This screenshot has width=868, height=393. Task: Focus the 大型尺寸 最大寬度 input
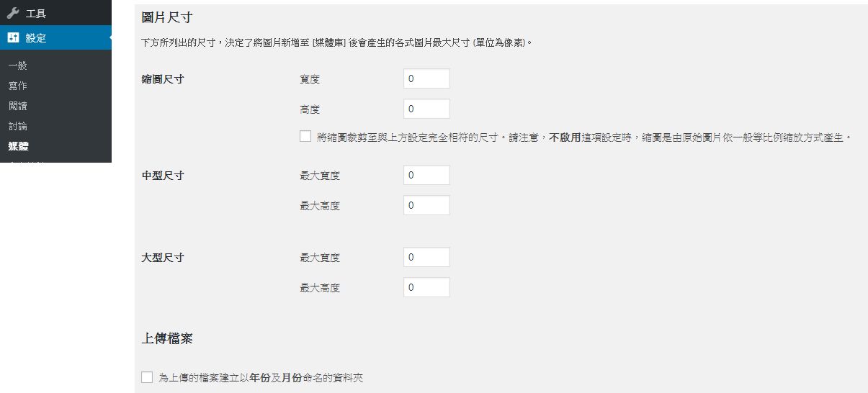coord(426,257)
